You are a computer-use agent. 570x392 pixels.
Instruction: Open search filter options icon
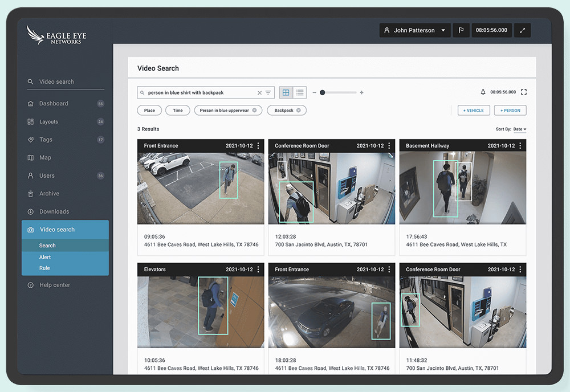(x=268, y=93)
